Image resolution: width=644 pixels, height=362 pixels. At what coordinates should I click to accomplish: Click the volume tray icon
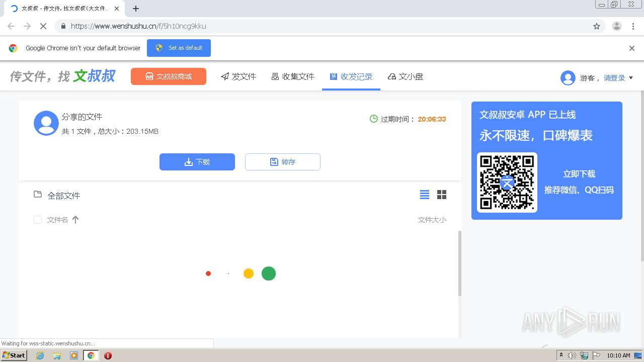pos(572,355)
